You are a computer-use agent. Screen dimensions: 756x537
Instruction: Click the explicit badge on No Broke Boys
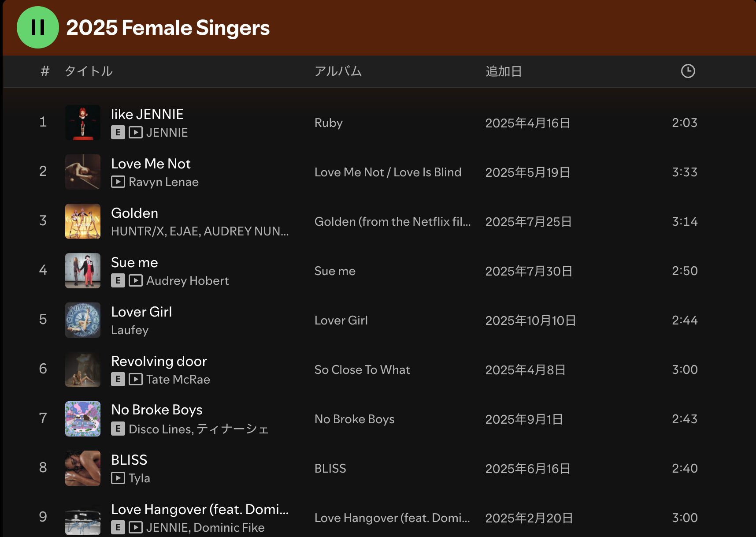tap(118, 429)
